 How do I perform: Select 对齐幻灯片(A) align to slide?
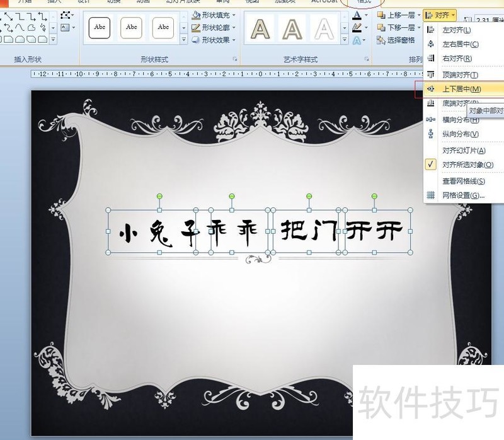[464, 150]
